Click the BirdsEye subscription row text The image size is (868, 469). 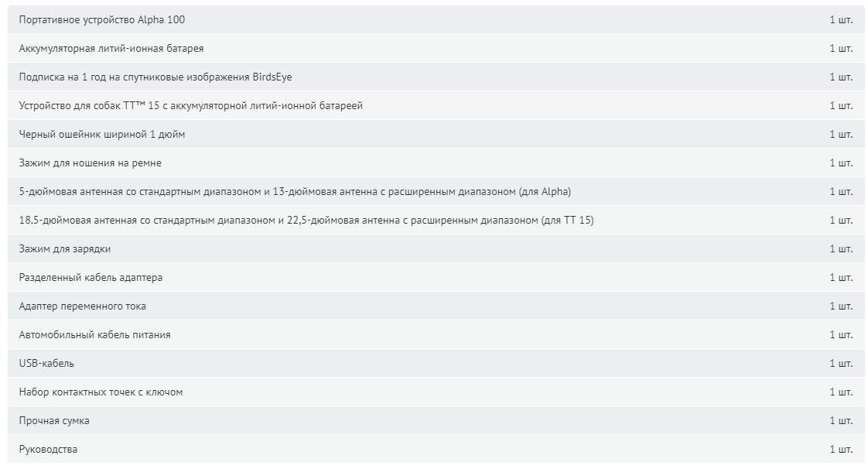coord(155,77)
